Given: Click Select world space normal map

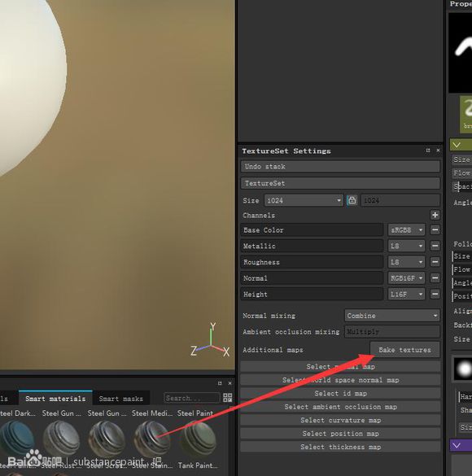Looking at the screenshot, I should pos(340,380).
